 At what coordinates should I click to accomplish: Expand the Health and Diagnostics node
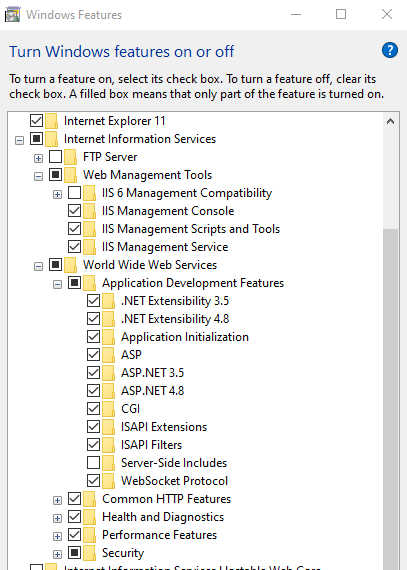57,518
